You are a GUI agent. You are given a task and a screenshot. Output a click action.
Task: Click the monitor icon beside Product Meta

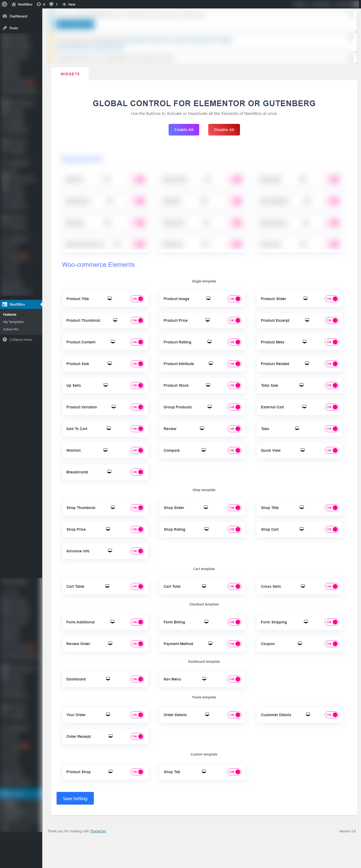304,342
